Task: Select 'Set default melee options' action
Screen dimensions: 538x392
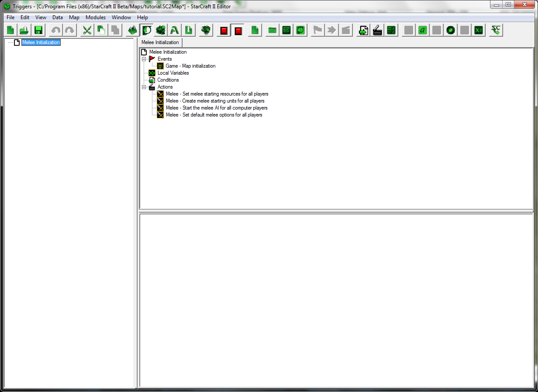Action: coord(214,115)
